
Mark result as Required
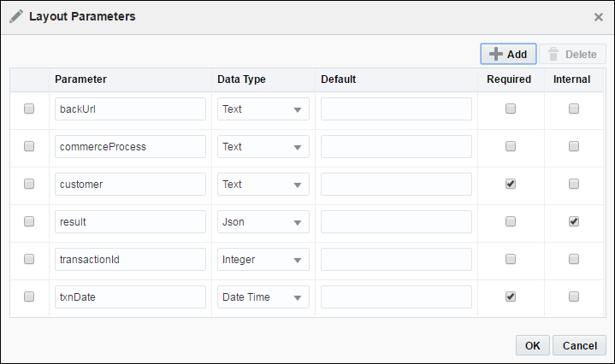[x=511, y=221]
